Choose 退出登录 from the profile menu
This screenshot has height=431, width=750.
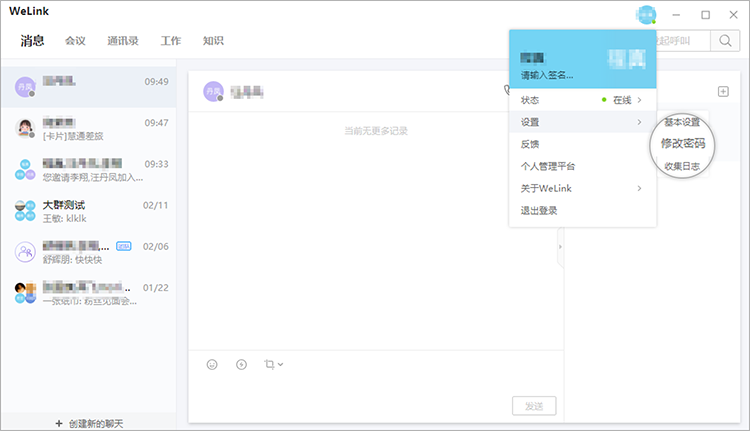[x=539, y=210]
